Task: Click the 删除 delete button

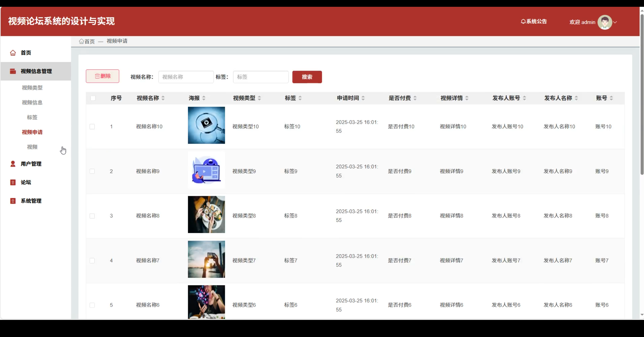Action: [x=102, y=76]
